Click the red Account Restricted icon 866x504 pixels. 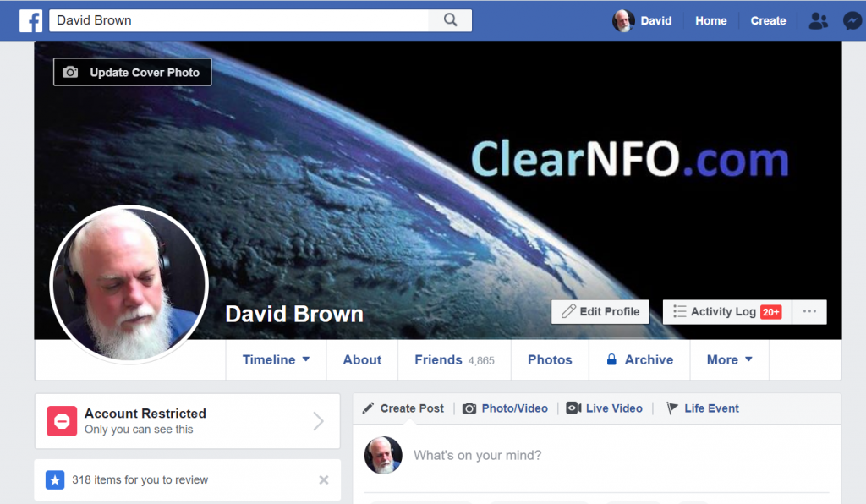coord(62,421)
